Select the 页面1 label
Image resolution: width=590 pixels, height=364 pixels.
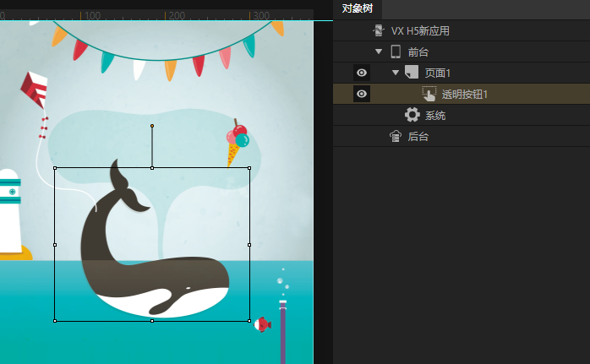coord(437,73)
